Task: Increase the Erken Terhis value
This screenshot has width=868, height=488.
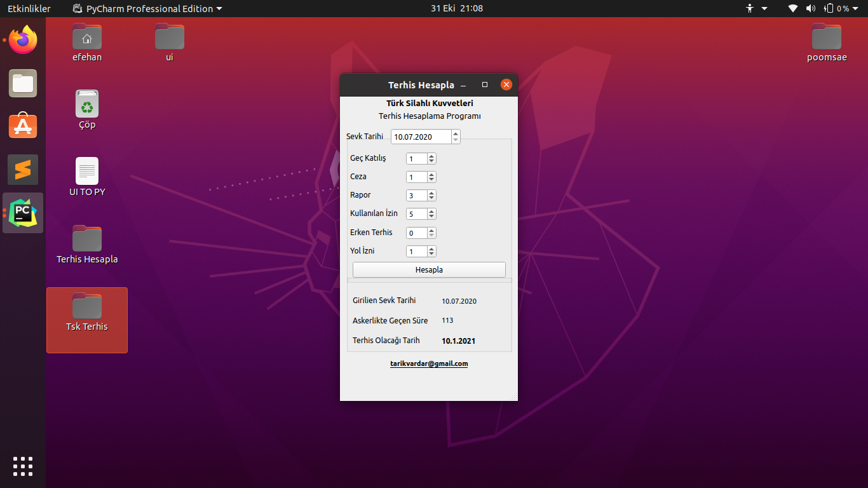Action: 431,231
